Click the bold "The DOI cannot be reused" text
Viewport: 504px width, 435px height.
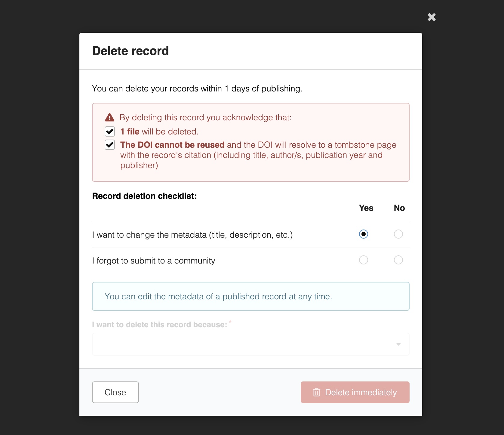tap(172, 145)
